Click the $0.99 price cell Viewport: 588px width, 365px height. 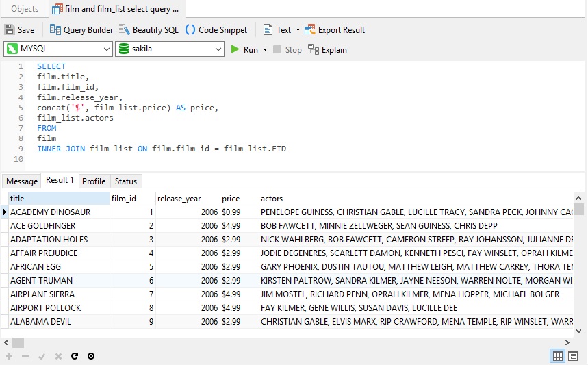pyautogui.click(x=240, y=212)
